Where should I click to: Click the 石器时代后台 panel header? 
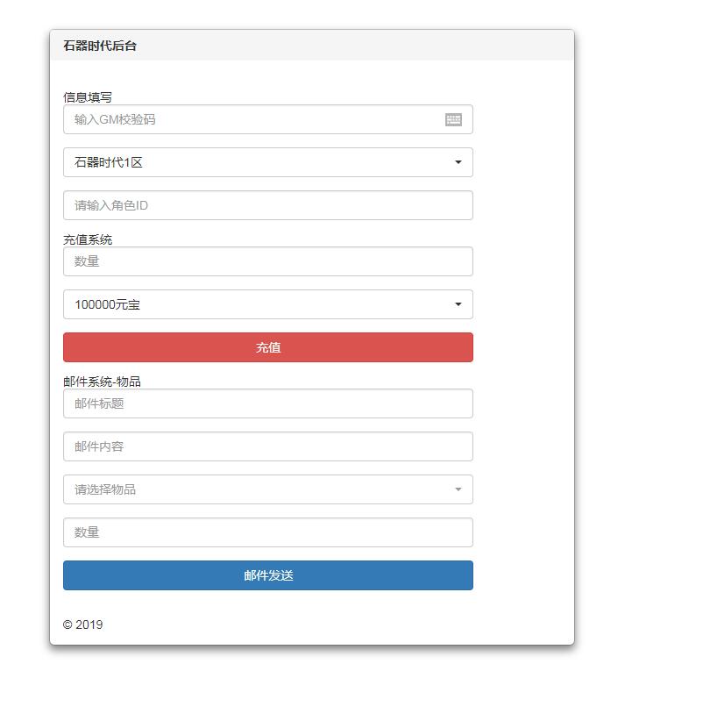click(x=100, y=46)
